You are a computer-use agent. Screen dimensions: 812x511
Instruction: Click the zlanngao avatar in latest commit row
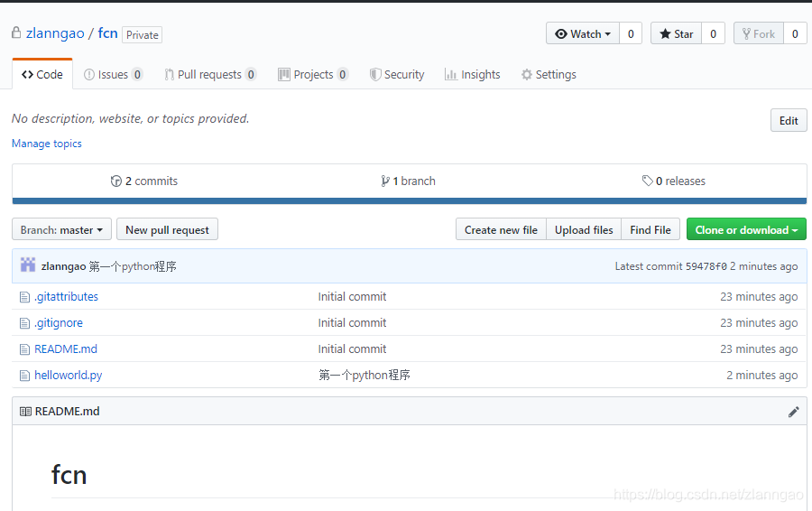28,265
